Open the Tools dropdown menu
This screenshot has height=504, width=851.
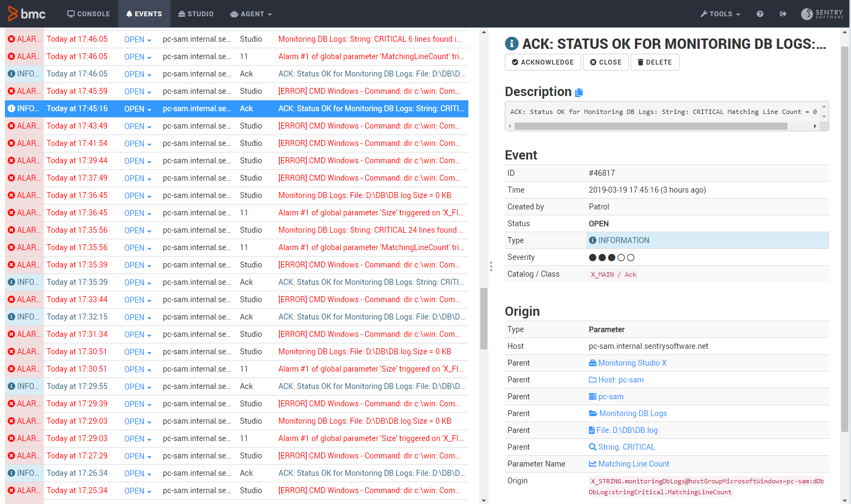(x=720, y=14)
